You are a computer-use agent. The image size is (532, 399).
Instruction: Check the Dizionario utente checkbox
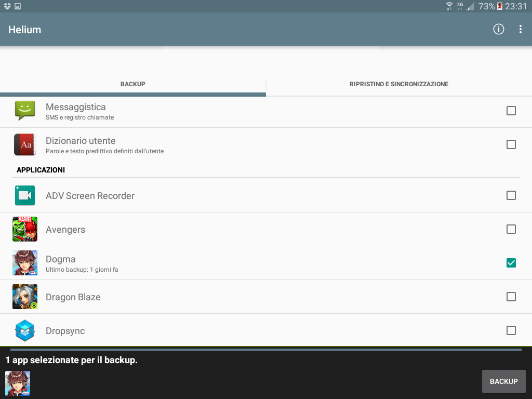tap(511, 144)
